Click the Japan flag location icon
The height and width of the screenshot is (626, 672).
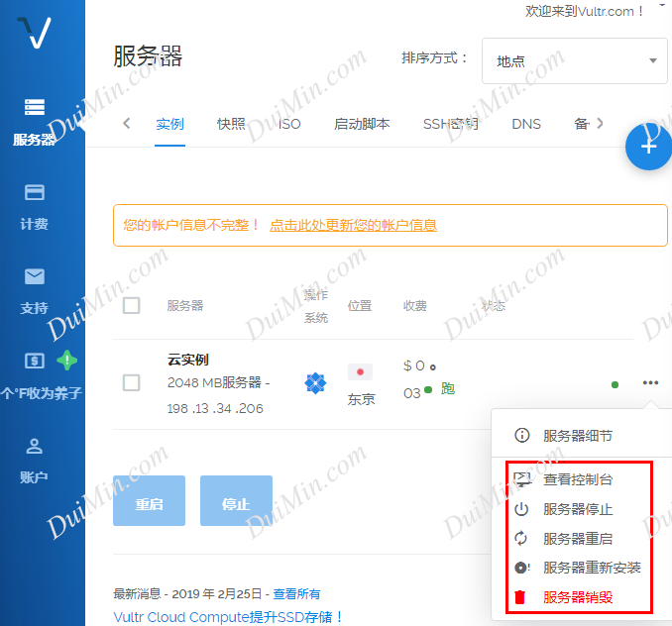pyautogui.click(x=360, y=371)
